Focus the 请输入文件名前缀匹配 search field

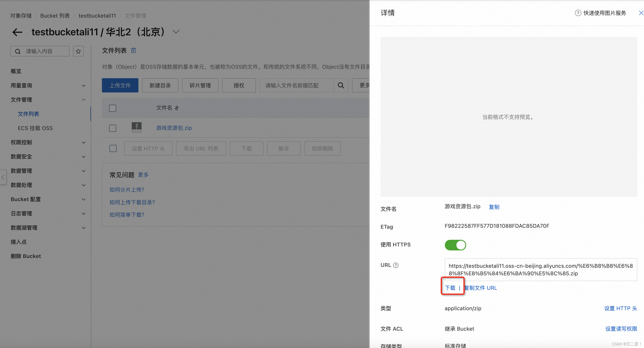pos(296,85)
